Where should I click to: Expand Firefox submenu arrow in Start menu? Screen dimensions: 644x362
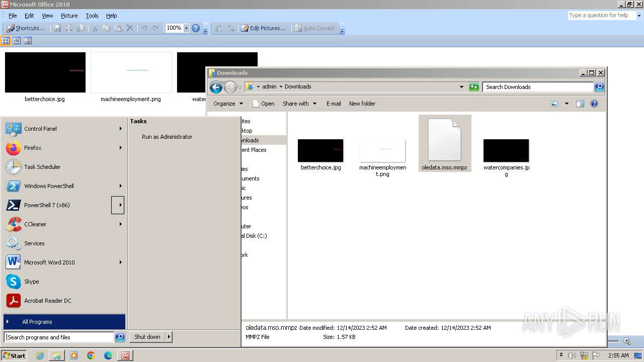120,148
